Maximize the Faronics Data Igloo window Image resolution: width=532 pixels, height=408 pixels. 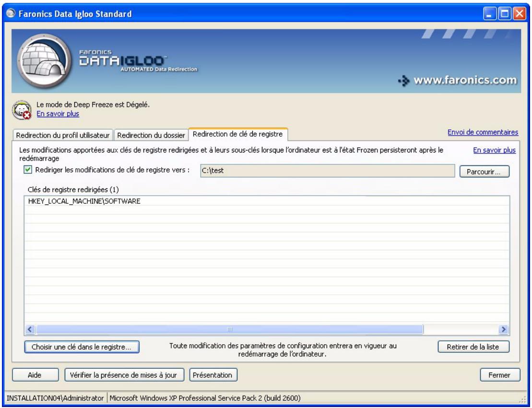coord(505,14)
